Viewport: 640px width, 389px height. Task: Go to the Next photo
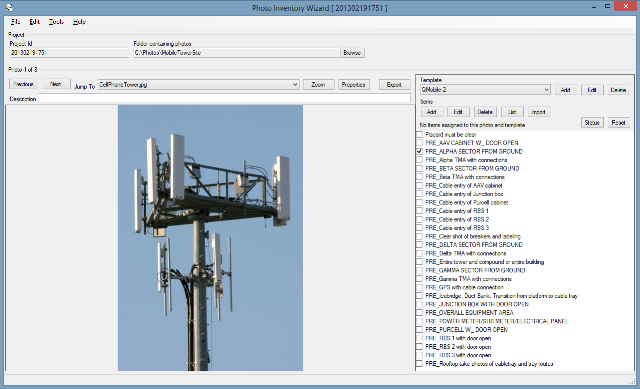(x=56, y=84)
